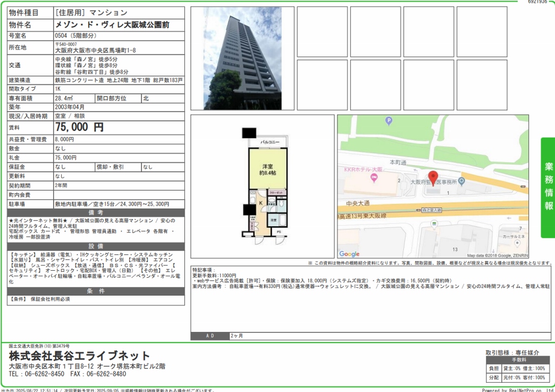The height and width of the screenshot is (392, 555).
Task: Click the 条件 section header
Action: [95, 291]
